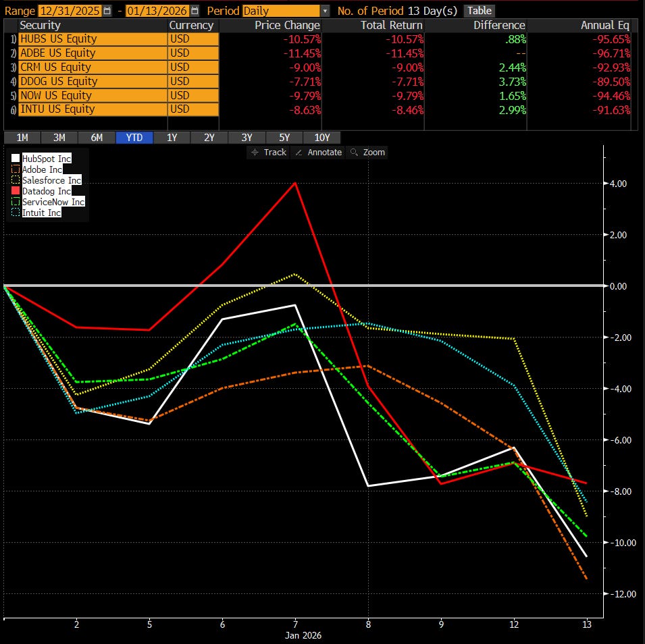This screenshot has height=644, width=645.
Task: Select the YTD range tab
Action: pyautogui.click(x=134, y=137)
